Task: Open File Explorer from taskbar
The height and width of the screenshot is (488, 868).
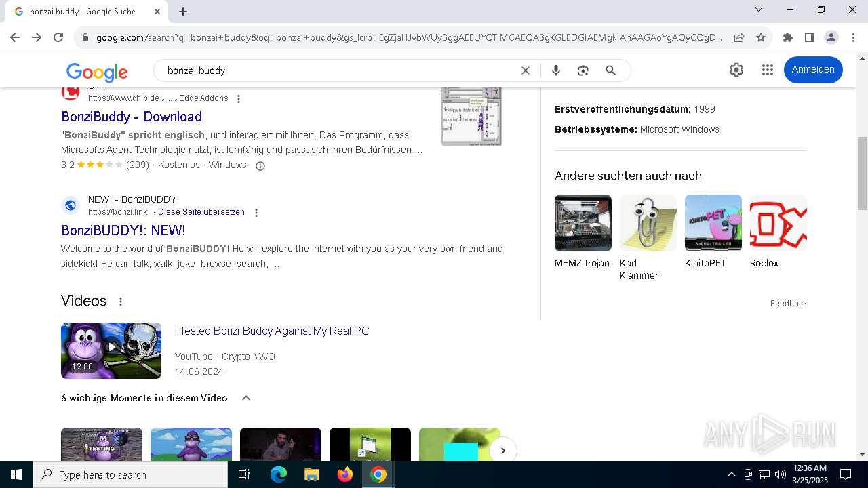Action: (x=312, y=474)
